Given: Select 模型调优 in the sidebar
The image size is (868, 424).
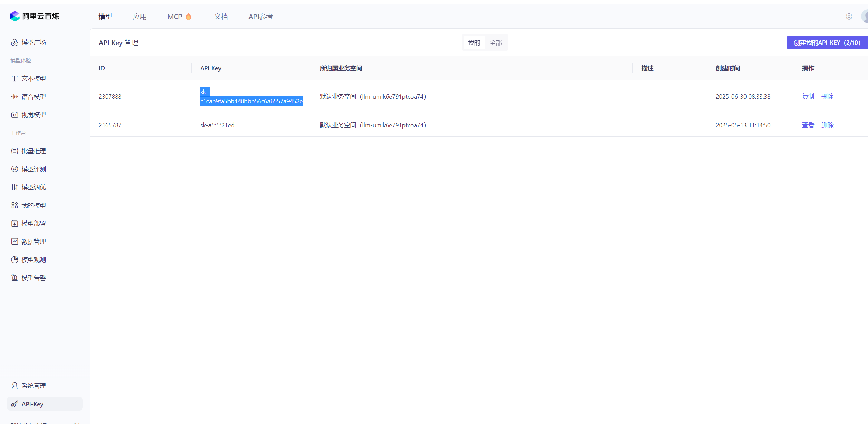Looking at the screenshot, I should pyautogui.click(x=33, y=187).
